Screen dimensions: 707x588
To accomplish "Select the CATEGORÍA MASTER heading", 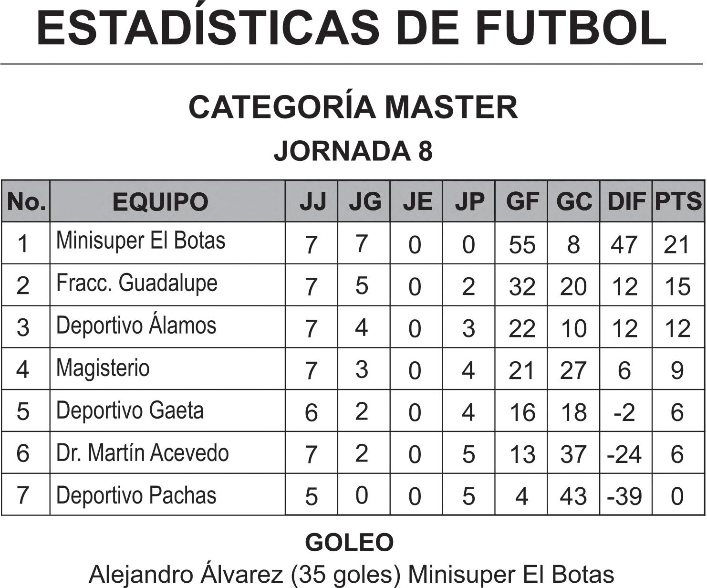I will [353, 107].
